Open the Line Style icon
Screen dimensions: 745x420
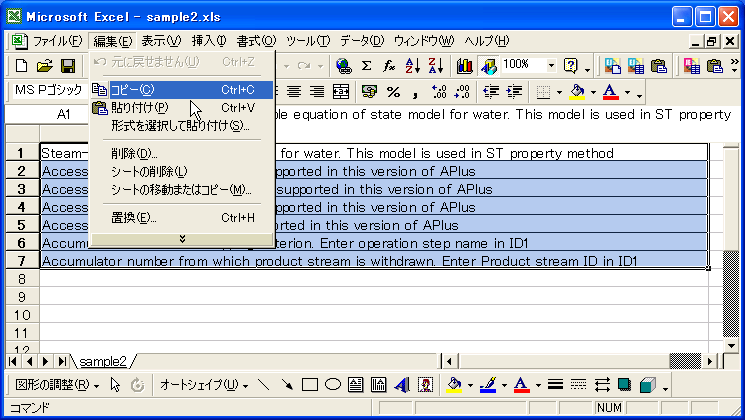click(555, 384)
